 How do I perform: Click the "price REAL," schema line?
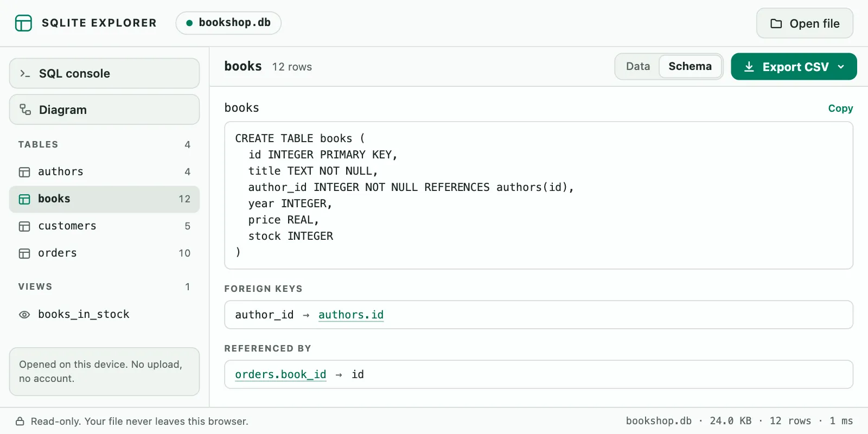click(283, 220)
